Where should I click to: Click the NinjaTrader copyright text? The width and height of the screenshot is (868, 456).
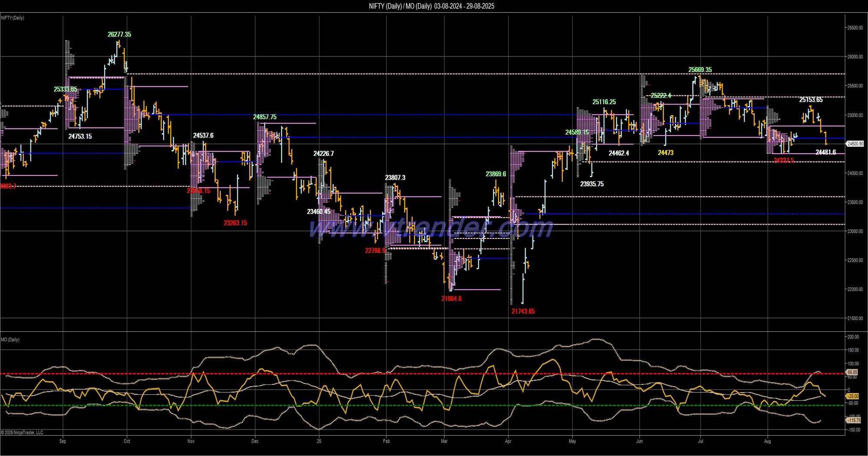22,433
